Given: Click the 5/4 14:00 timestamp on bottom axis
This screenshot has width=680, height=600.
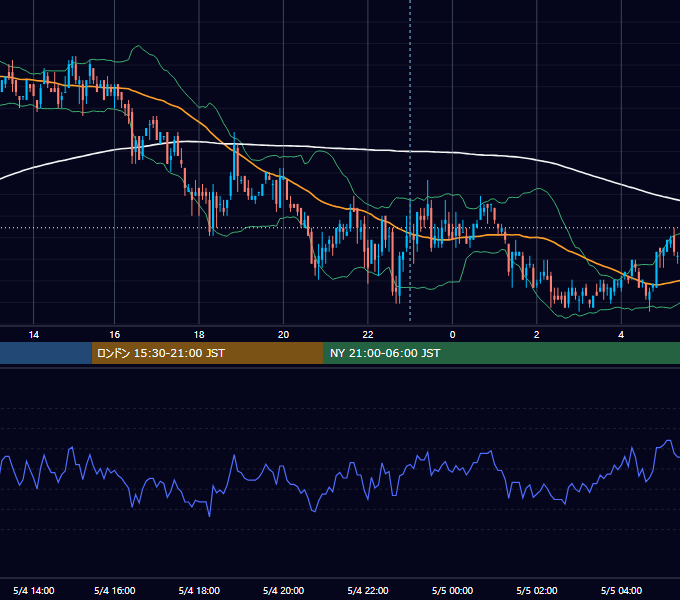Looking at the screenshot, I should click(33, 590).
